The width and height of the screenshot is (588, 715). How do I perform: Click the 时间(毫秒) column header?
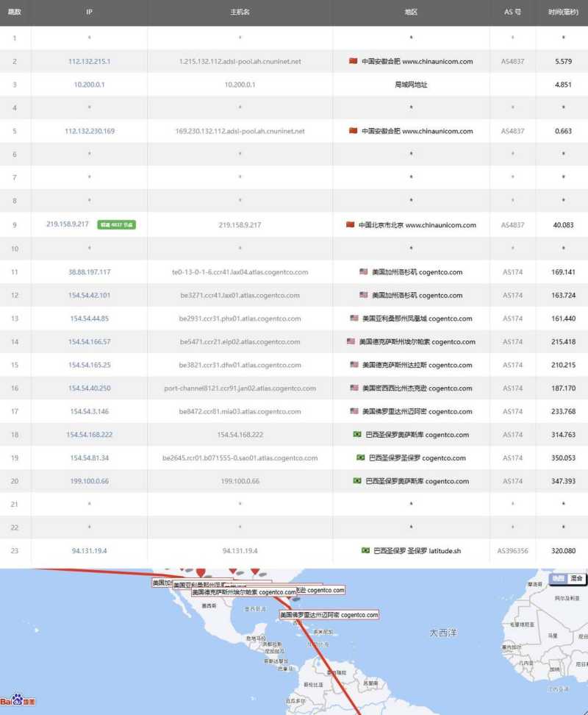pos(563,13)
